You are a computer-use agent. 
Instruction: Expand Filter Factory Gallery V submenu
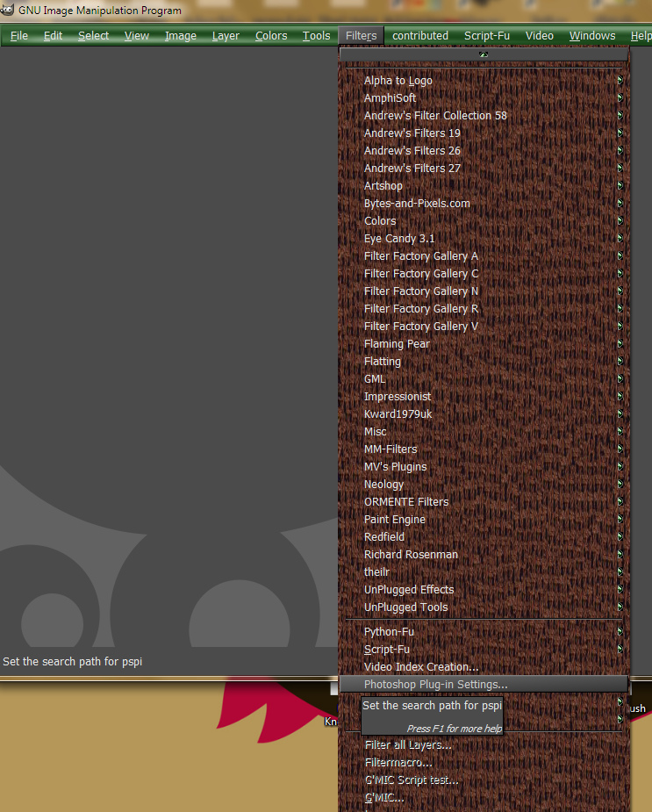[484, 327]
